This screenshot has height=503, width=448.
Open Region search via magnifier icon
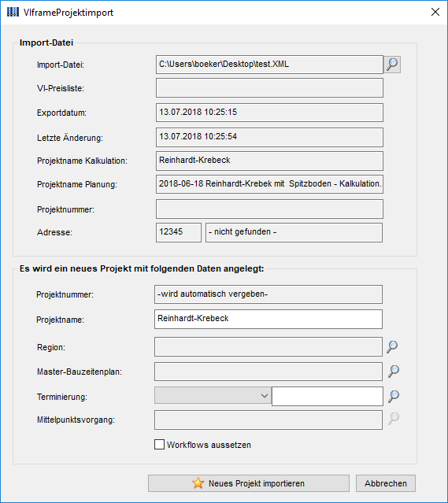coord(392,347)
